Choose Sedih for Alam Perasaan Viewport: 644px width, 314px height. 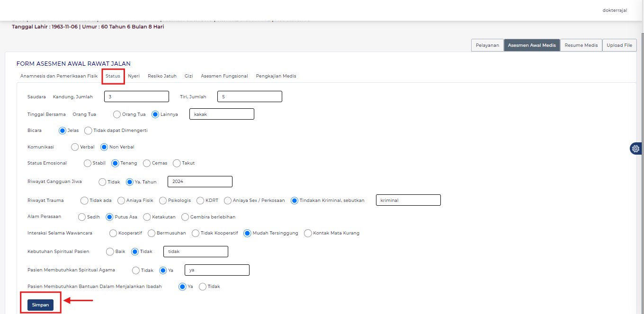click(82, 217)
